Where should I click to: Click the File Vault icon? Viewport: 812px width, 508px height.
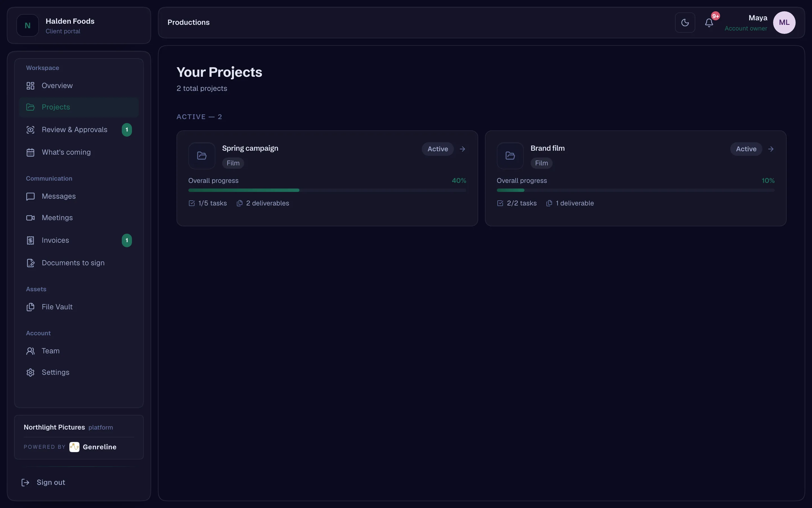30,307
